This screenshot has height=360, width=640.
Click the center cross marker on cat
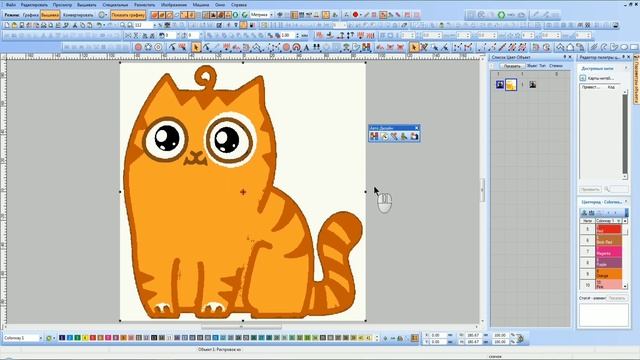click(243, 191)
